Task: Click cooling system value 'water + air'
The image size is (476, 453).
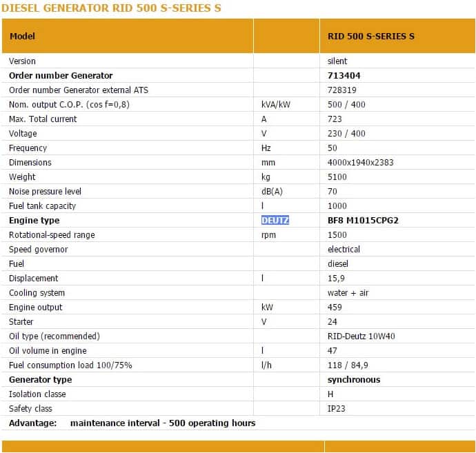Action: click(348, 293)
